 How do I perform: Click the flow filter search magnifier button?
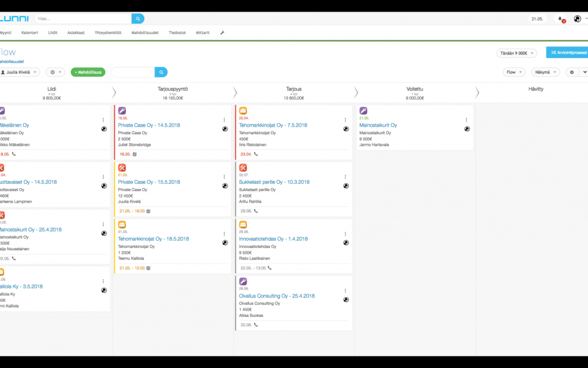[161, 72]
